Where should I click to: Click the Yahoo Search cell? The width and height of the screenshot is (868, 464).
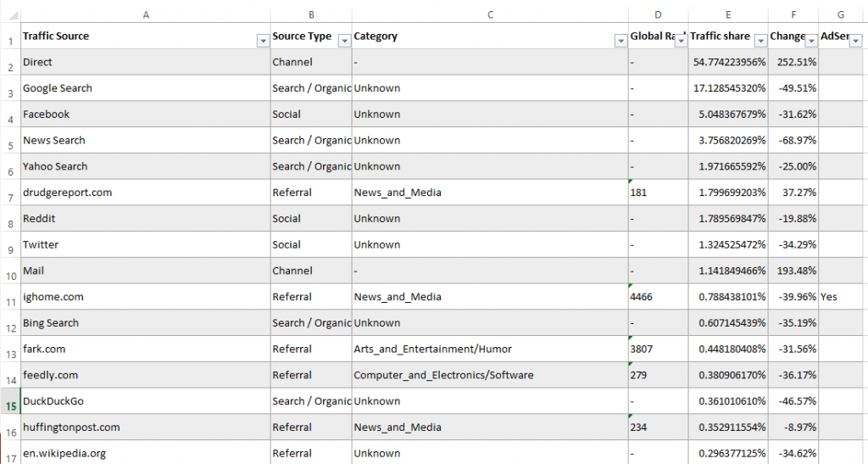pyautogui.click(x=146, y=166)
